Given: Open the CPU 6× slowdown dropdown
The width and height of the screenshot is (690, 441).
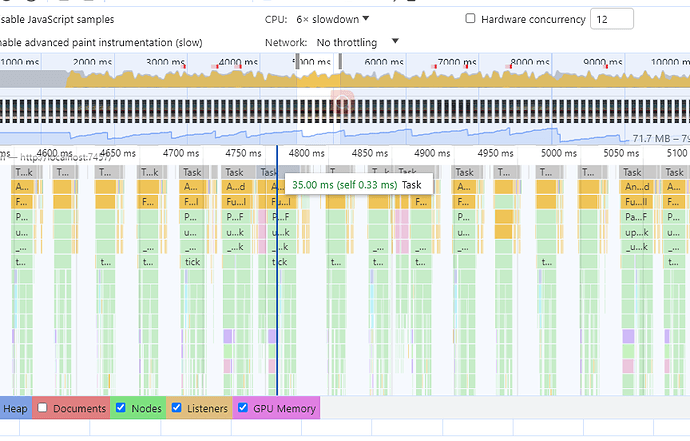Looking at the screenshot, I should coord(333,19).
